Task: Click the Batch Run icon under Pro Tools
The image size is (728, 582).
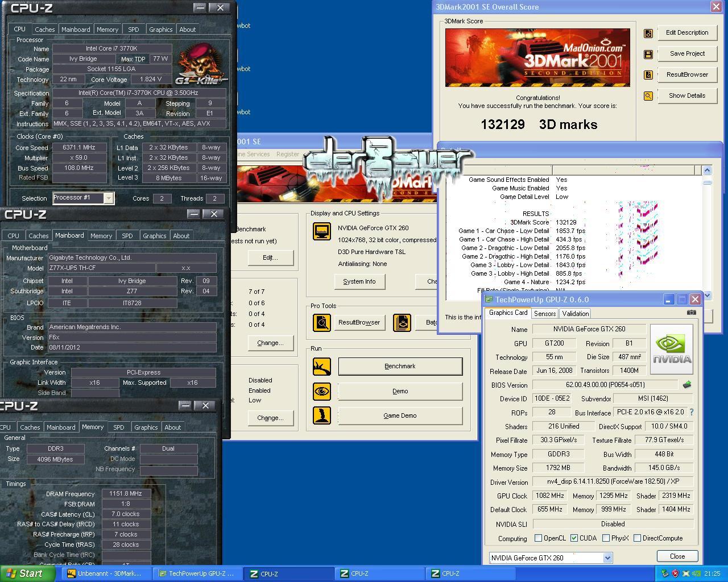Action: [x=402, y=322]
